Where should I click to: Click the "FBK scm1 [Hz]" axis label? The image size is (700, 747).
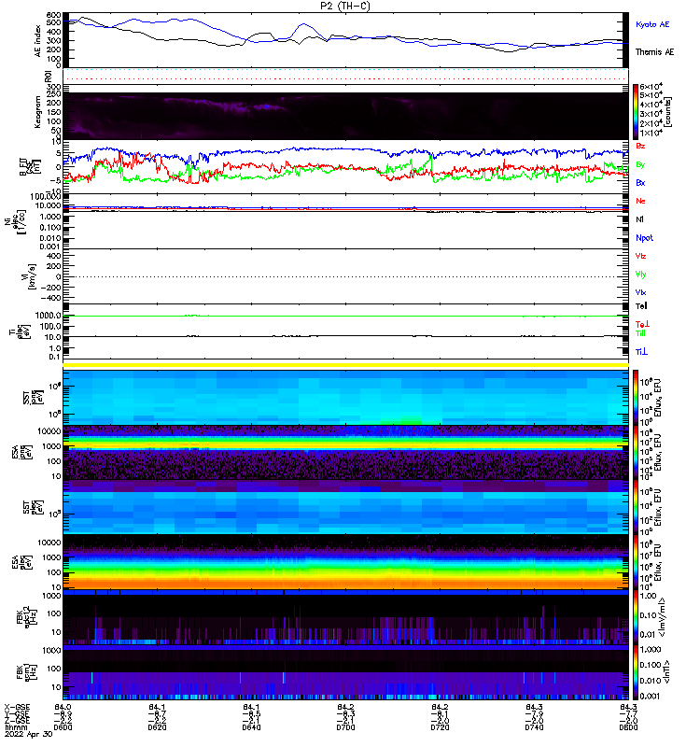[x=25, y=672]
